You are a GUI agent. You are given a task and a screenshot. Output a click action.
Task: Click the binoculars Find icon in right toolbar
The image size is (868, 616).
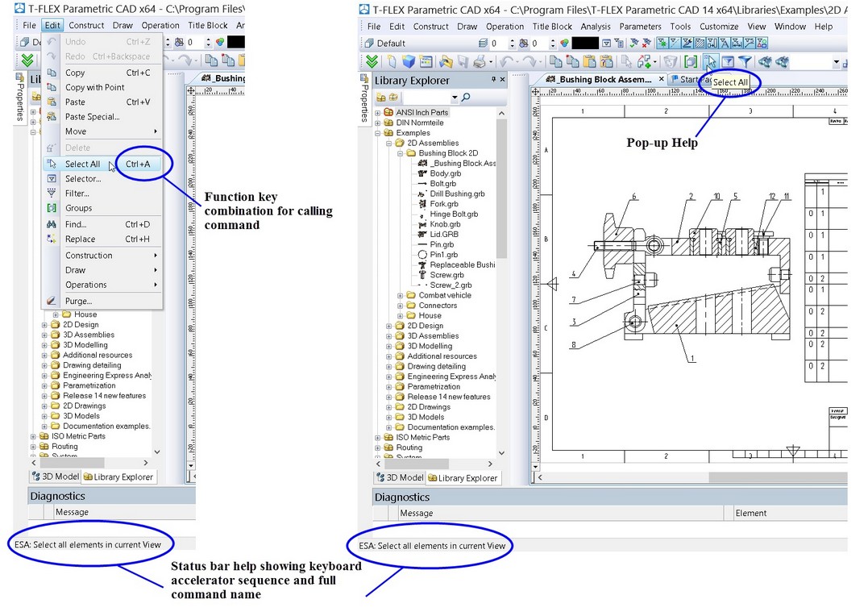point(765,61)
